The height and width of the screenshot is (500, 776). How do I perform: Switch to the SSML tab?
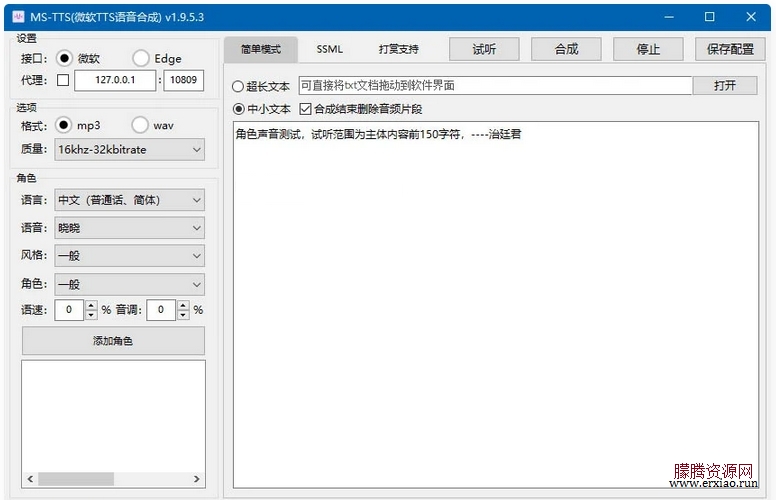point(330,49)
